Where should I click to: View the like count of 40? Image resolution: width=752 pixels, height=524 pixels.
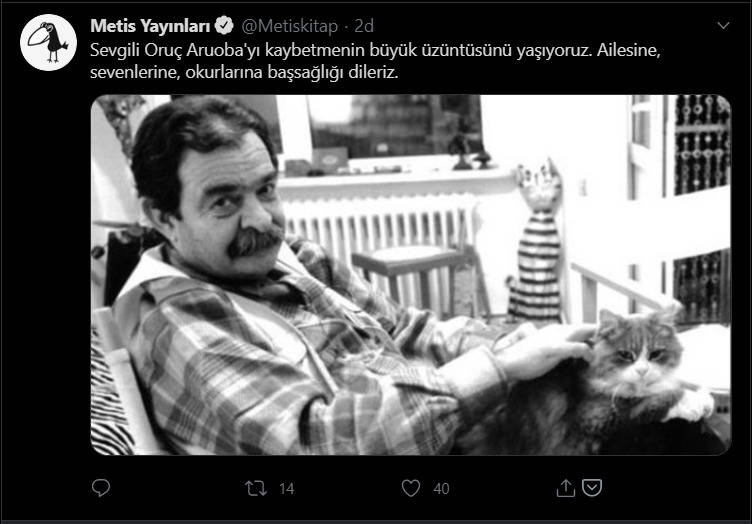click(441, 489)
